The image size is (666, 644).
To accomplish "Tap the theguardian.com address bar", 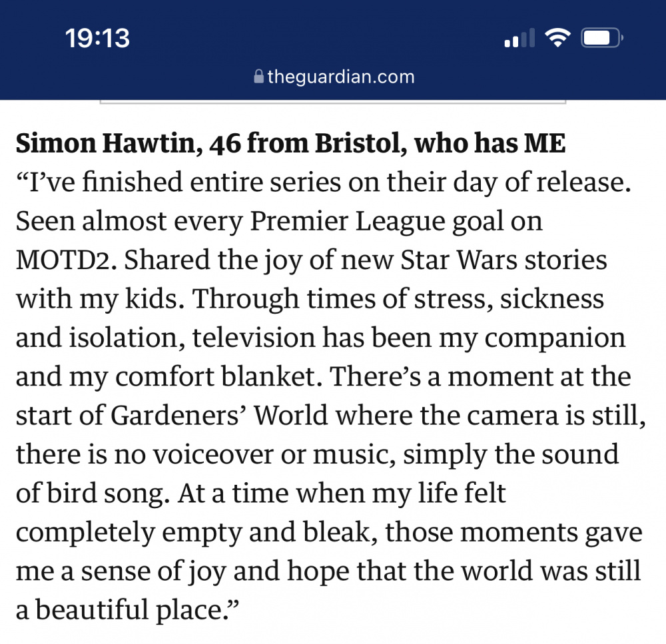I will click(334, 77).
